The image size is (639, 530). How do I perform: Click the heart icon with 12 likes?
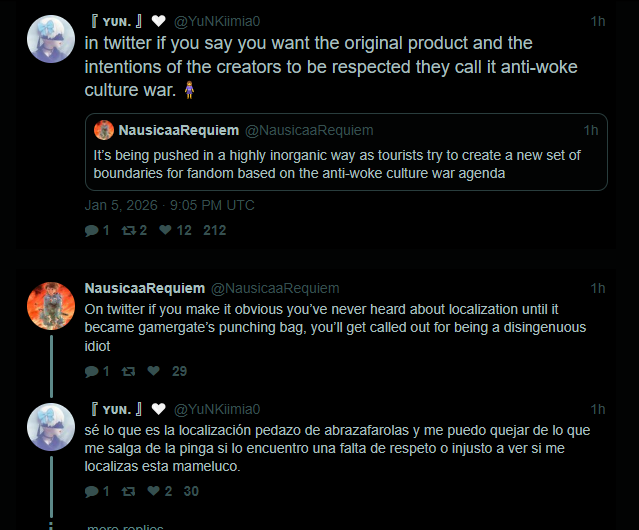tap(165, 230)
